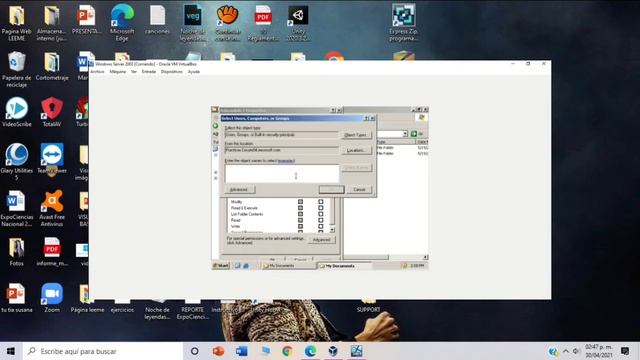Tick the Deny checkbox for Read & Execute

[320, 208]
